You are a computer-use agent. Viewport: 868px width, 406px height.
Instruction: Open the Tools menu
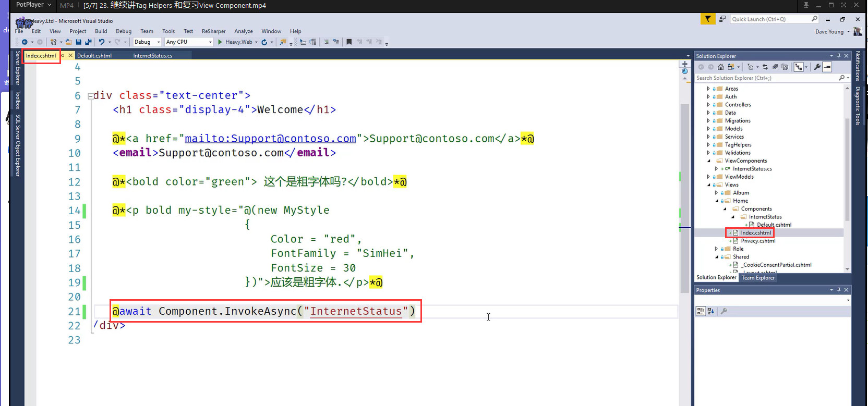pyautogui.click(x=168, y=31)
